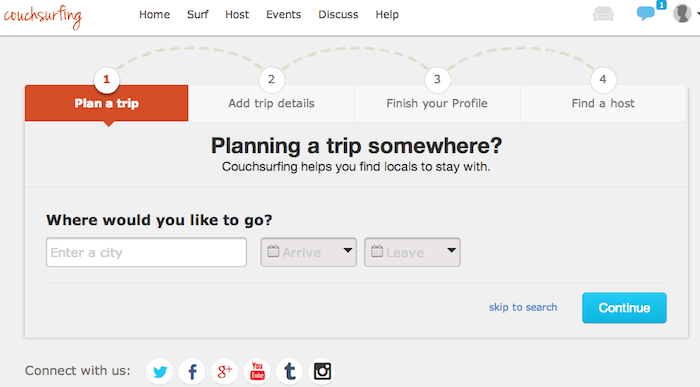700x387 pixels.
Task: Open the user profile avatar menu
Action: (682, 13)
